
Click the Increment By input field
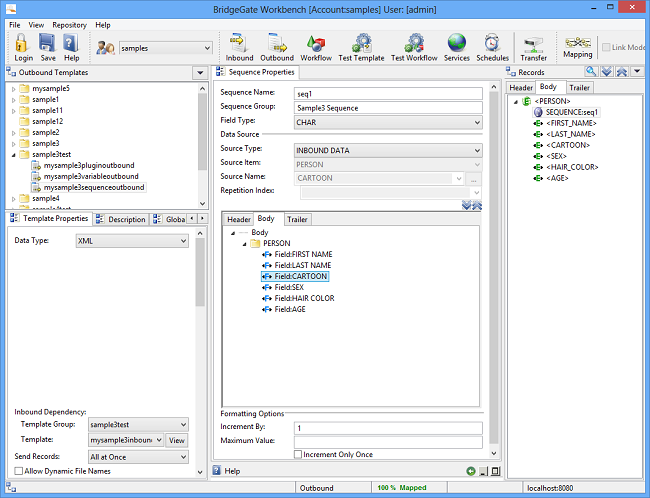[x=388, y=428]
